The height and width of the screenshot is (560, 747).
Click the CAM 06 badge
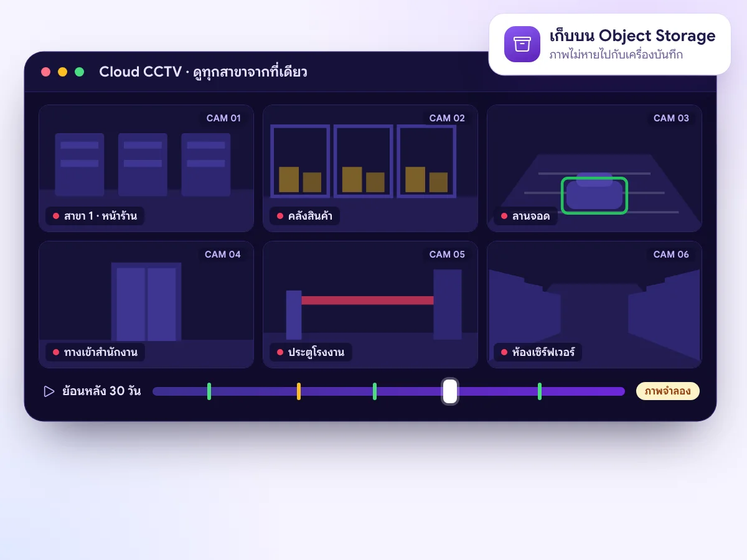[x=671, y=254]
